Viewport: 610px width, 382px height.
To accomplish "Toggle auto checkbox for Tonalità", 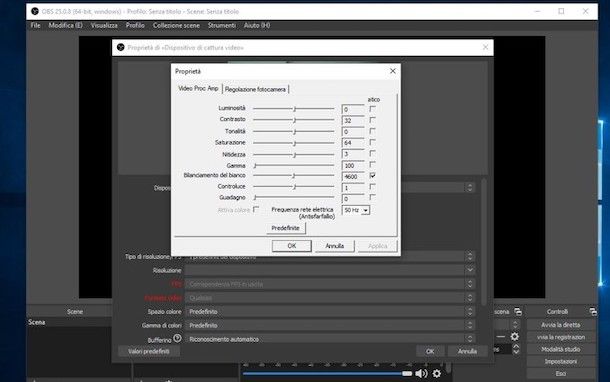I will tap(372, 131).
